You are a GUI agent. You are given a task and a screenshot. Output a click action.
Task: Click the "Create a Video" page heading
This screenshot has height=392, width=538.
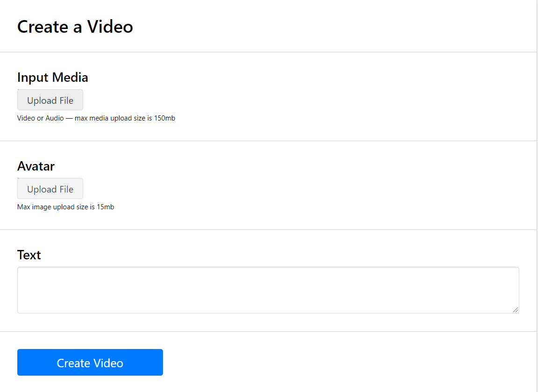click(75, 27)
